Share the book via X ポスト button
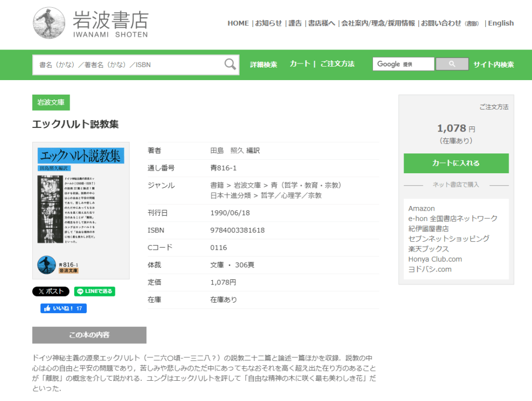The height and width of the screenshot is (401, 532). 50,292
